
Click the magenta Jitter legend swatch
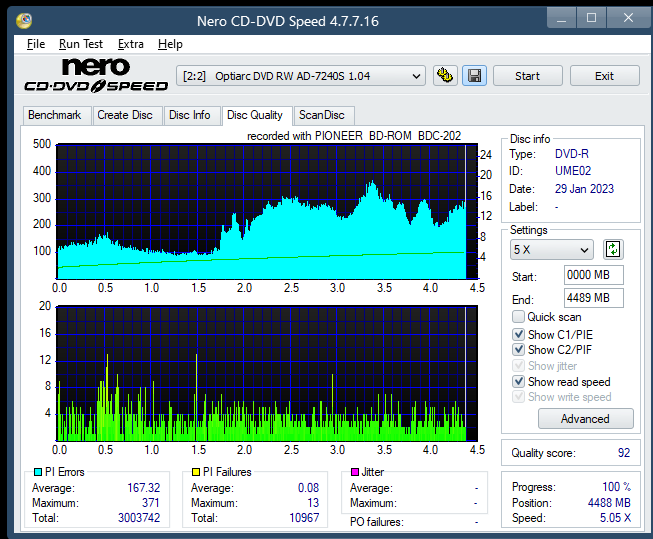[355, 472]
